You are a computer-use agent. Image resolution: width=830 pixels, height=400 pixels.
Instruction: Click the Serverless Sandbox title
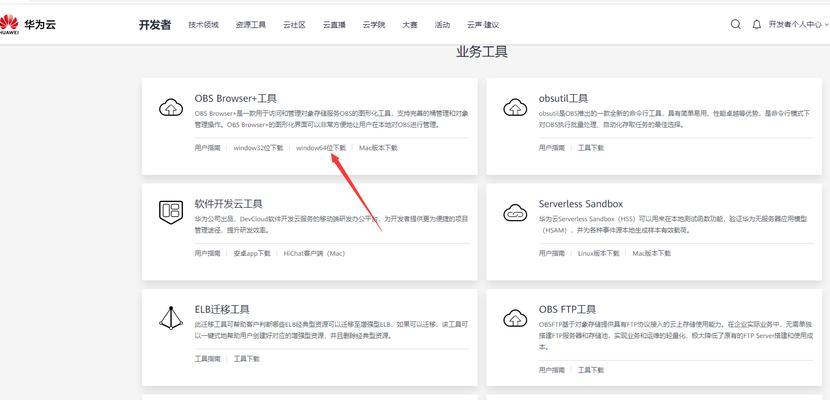[581, 204]
